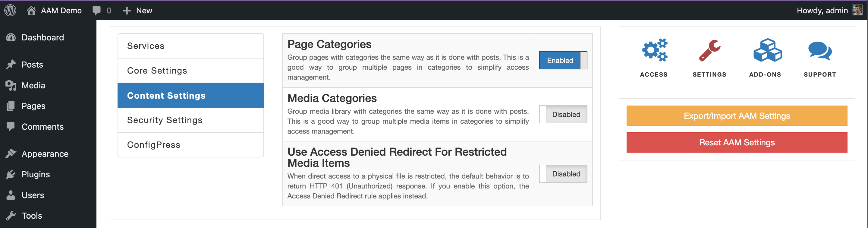The width and height of the screenshot is (868, 228).
Task: Expand the Appearance sidebar menu
Action: (45, 154)
